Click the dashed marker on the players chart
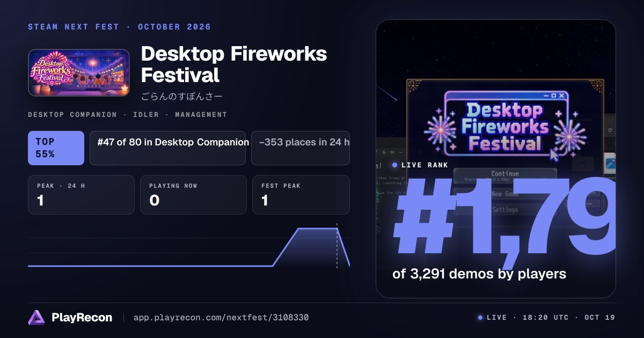The width and height of the screenshot is (644, 338). coord(337,245)
